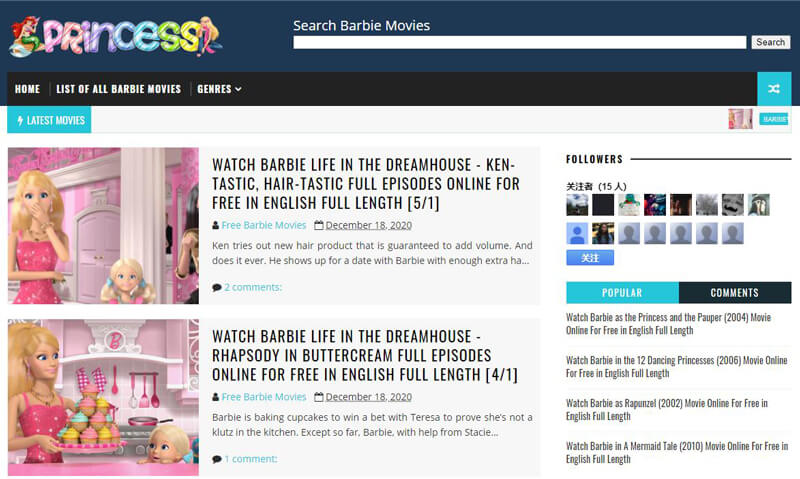800x479 pixels.
Task: Click the dark second follower avatar
Action: click(603, 205)
